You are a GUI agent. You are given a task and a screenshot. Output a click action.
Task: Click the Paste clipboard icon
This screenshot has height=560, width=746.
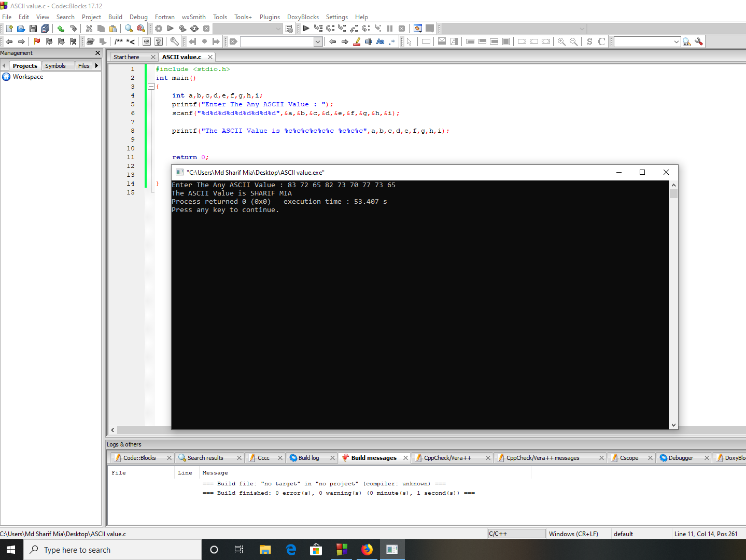(113, 29)
